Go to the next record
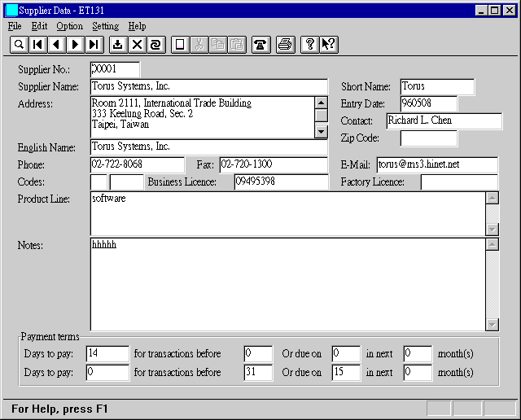This screenshot has height=420, width=521. pos(76,45)
